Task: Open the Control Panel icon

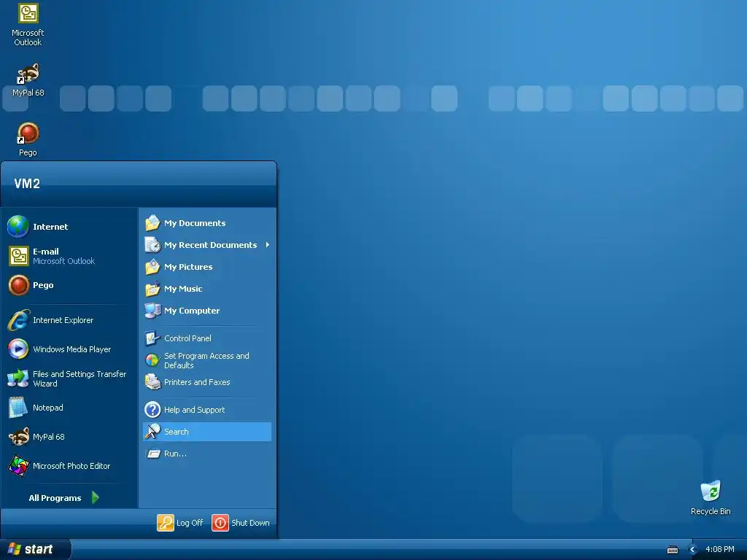Action: (x=152, y=338)
